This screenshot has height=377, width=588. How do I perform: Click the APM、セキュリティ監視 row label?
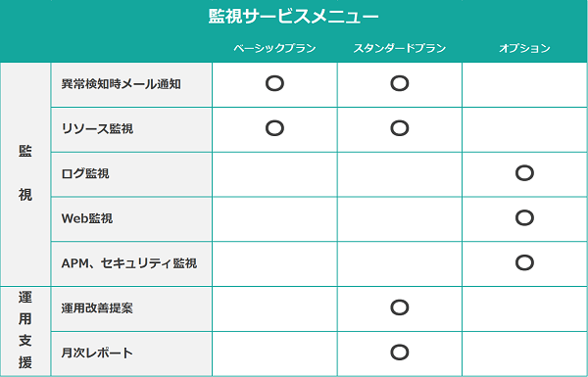(129, 263)
